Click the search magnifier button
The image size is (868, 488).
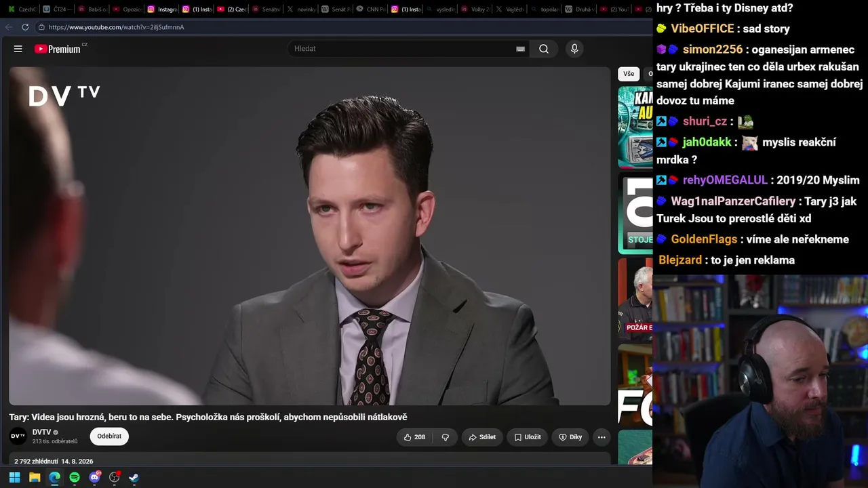(544, 49)
